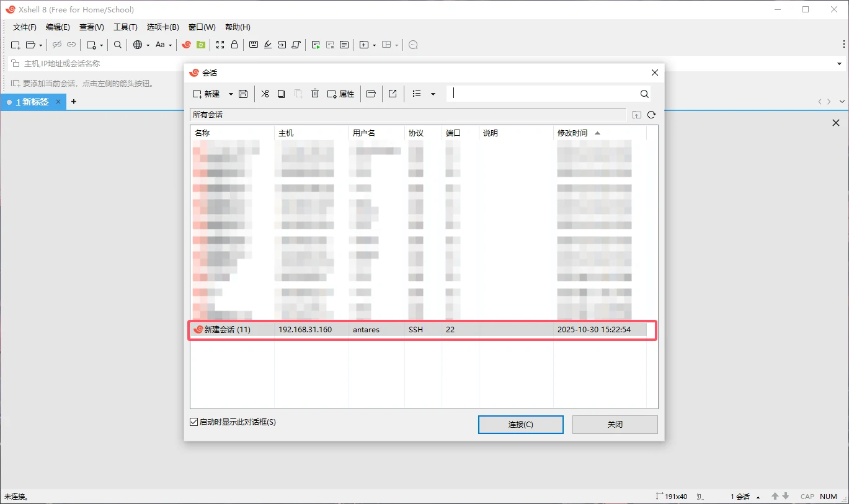Expand the list view mode dropdown
This screenshot has width=849, height=504.
(433, 94)
